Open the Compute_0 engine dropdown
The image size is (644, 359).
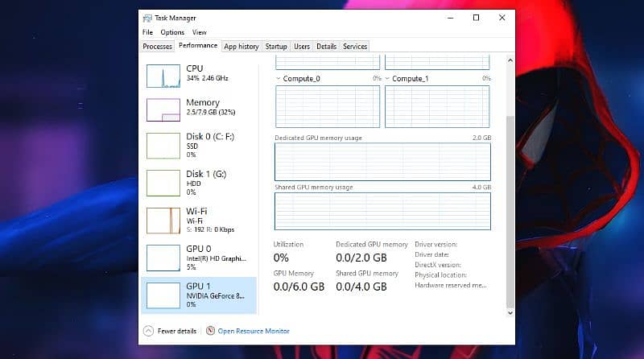click(x=279, y=79)
